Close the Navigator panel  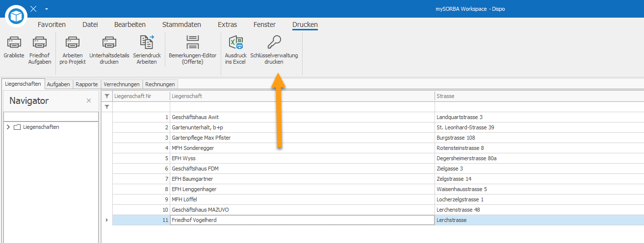click(89, 100)
